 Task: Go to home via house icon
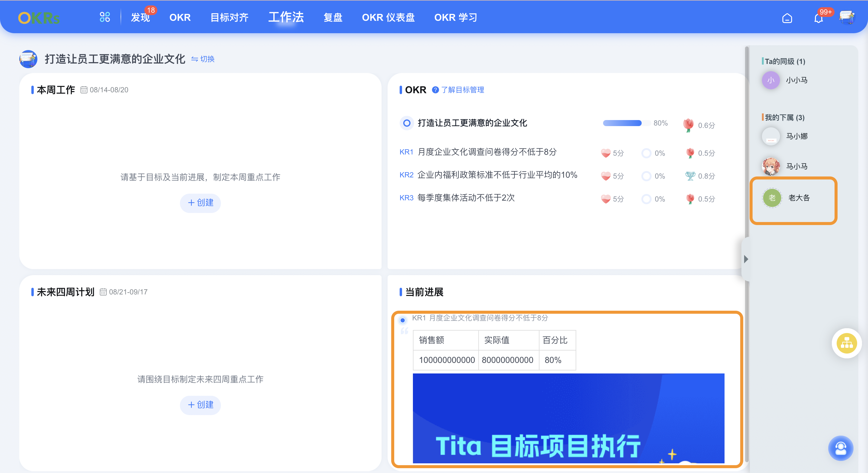pyautogui.click(x=787, y=18)
